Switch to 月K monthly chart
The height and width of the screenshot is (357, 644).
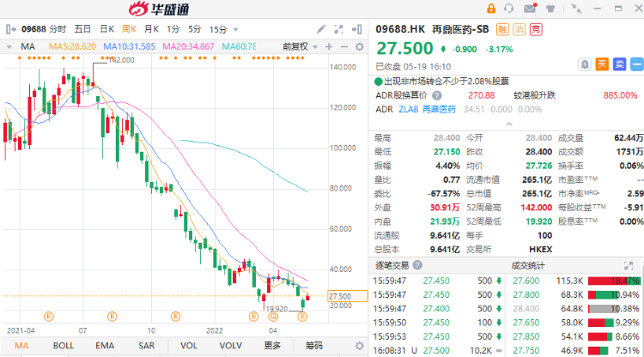point(151,29)
